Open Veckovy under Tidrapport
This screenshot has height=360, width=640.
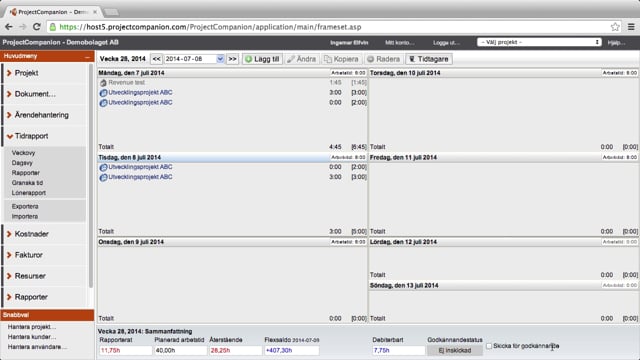pyautogui.click(x=23, y=153)
